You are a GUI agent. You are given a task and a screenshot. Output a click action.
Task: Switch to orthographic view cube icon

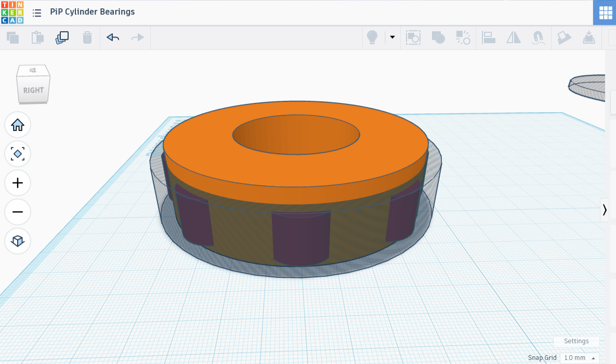pyautogui.click(x=18, y=241)
